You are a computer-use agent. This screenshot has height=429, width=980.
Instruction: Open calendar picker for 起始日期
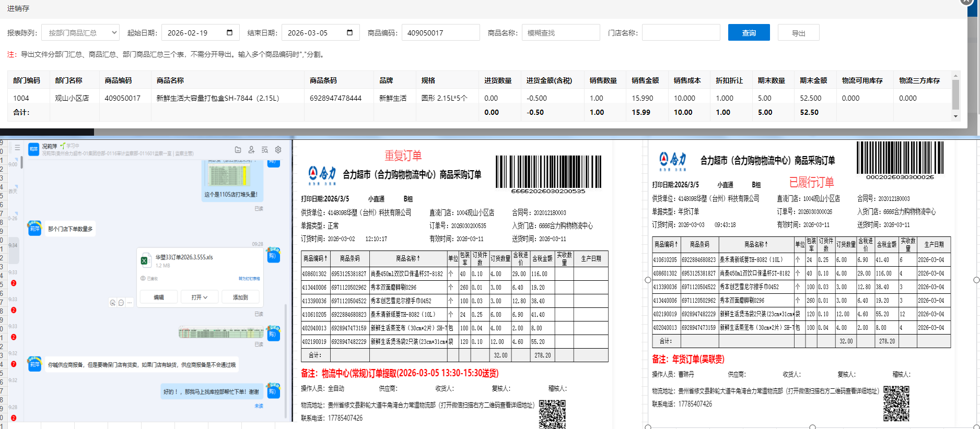(x=229, y=32)
